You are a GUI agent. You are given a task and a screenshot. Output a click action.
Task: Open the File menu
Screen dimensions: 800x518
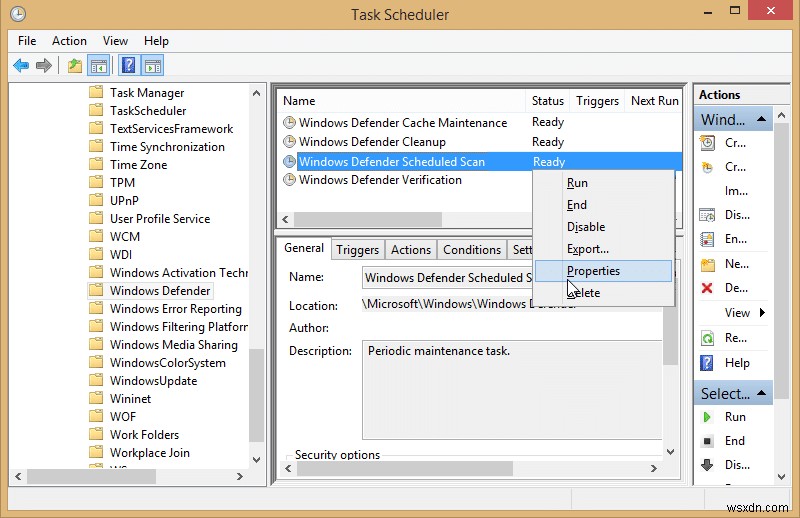click(27, 41)
